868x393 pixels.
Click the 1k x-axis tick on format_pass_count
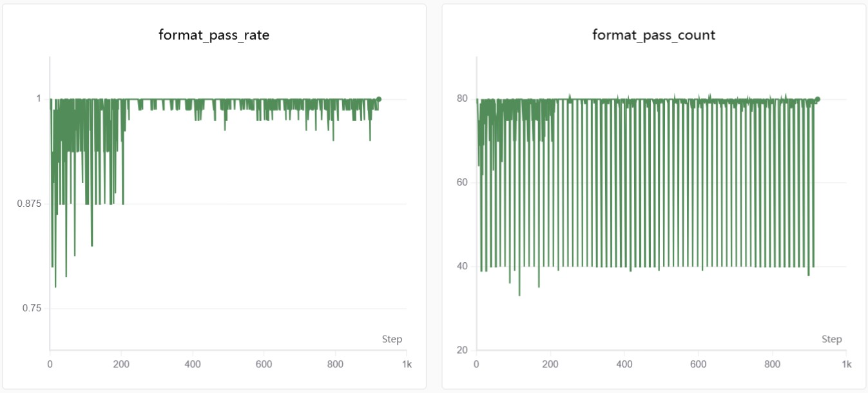[x=847, y=364]
